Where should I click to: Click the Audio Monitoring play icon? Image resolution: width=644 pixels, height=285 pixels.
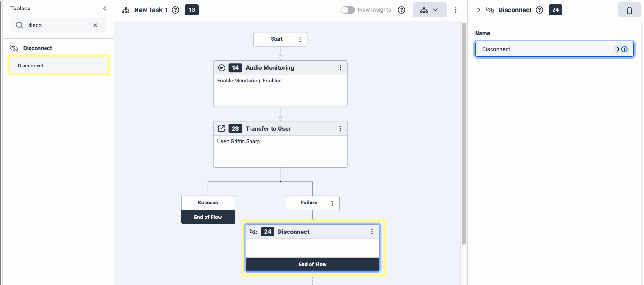pos(222,67)
